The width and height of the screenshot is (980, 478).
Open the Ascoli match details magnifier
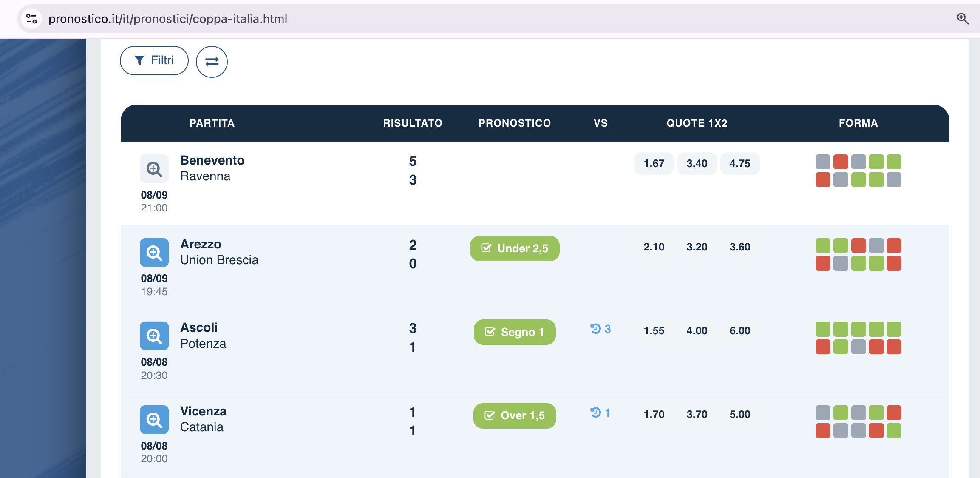pyautogui.click(x=154, y=336)
